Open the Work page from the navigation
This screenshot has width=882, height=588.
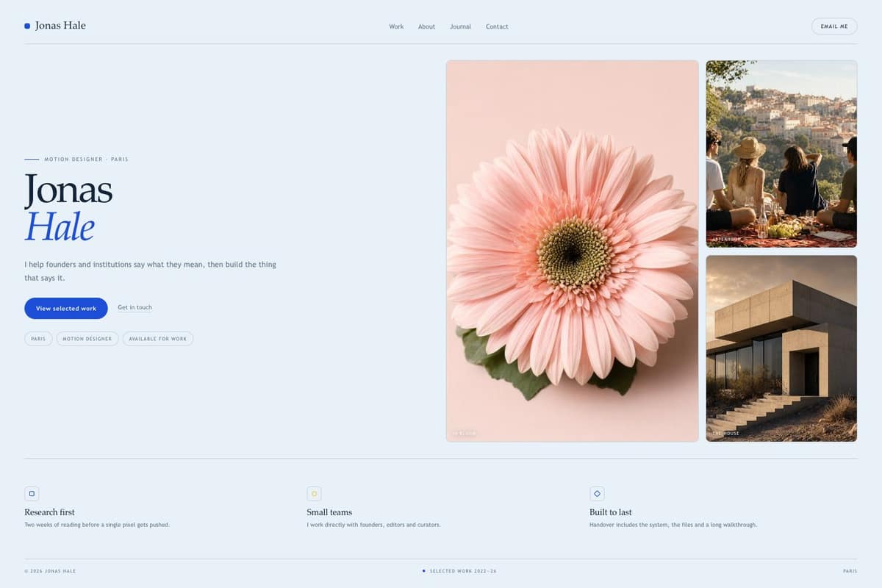[396, 26]
